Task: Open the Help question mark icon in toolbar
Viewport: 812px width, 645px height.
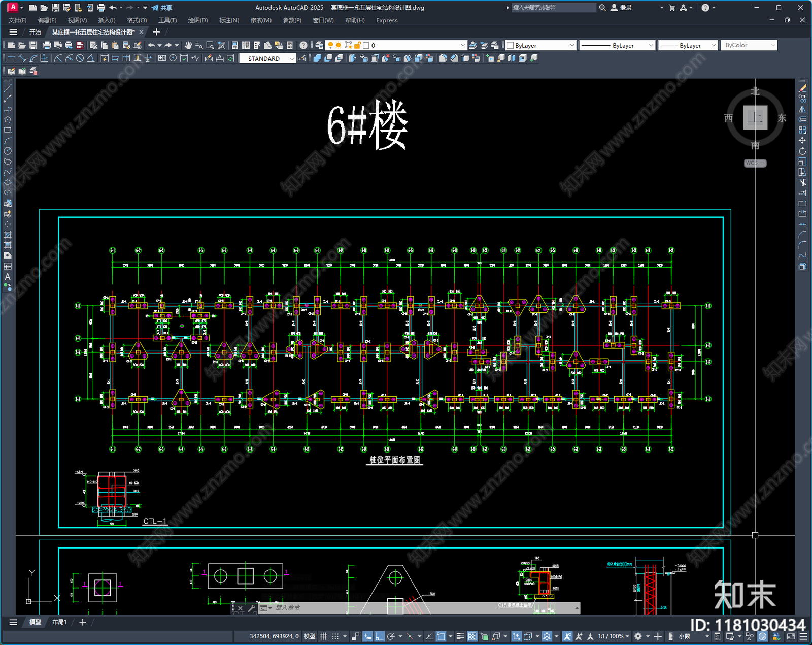Action: [x=303, y=45]
